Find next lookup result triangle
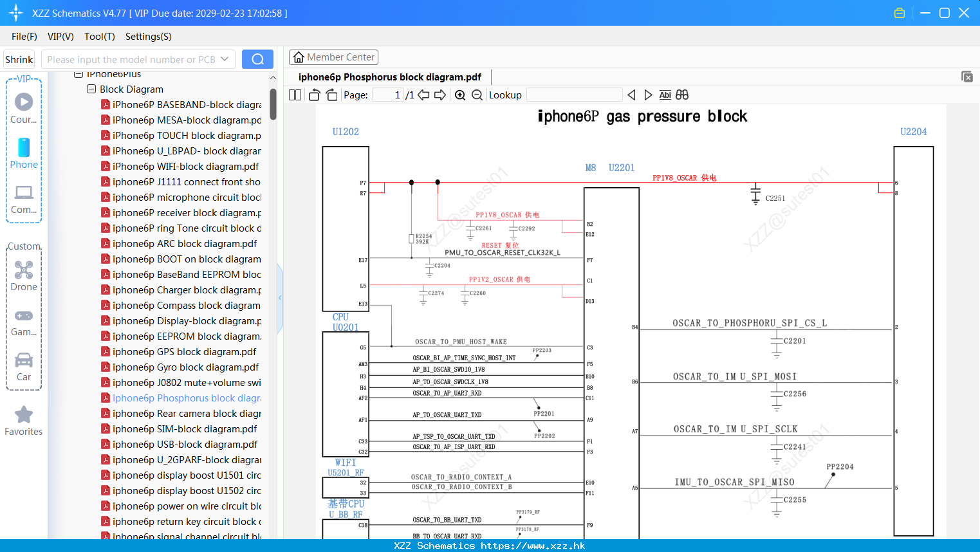The image size is (980, 552). pyautogui.click(x=648, y=95)
